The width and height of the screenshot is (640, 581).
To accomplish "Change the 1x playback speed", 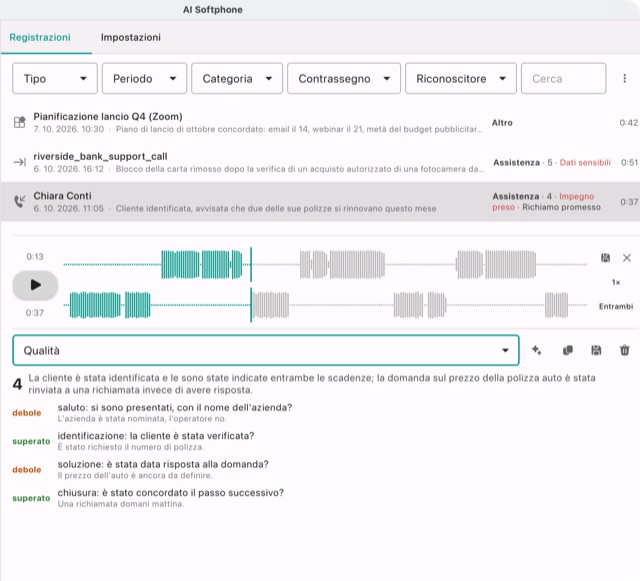I will (x=616, y=282).
